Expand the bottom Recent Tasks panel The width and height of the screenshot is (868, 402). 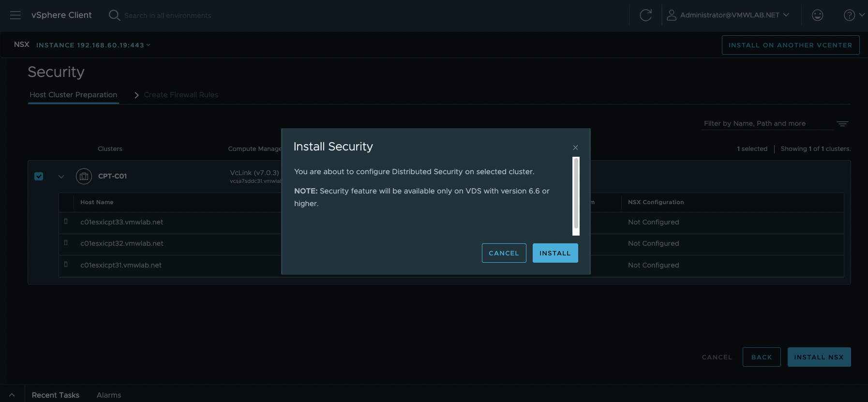(x=12, y=395)
